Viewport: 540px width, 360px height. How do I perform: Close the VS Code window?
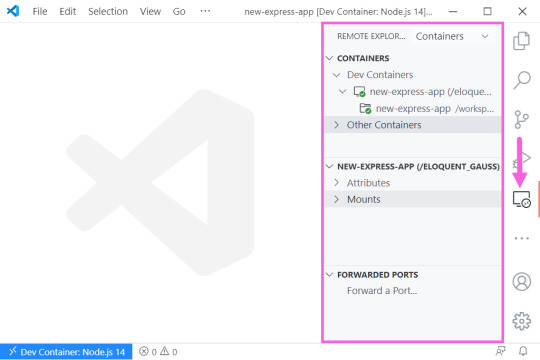click(522, 11)
